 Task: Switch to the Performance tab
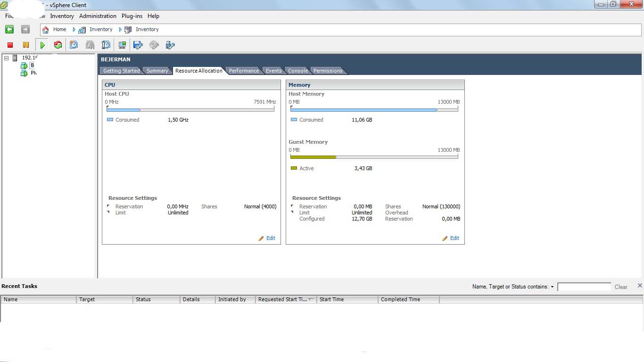coord(244,71)
